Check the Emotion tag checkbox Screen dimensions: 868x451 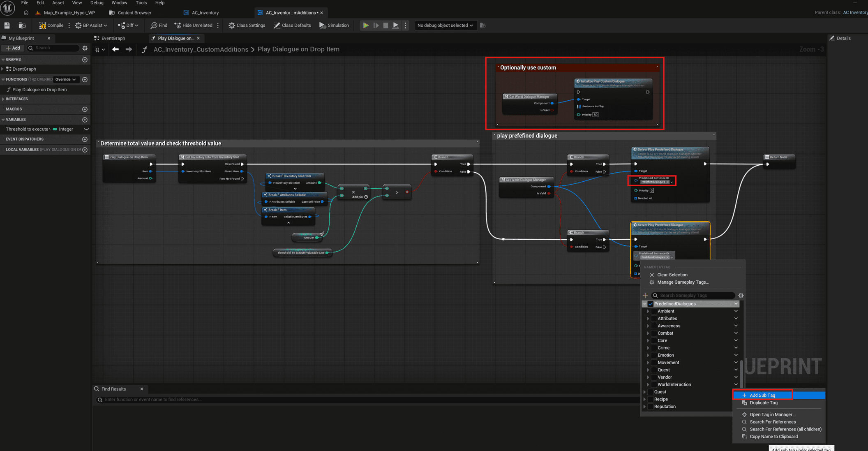[x=654, y=355]
